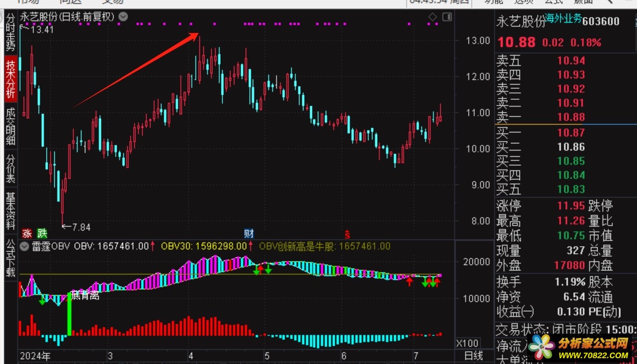Image resolution: width=637 pixels, height=364 pixels.
Task: Click the 现量 value 327
Action: pyautogui.click(x=575, y=251)
